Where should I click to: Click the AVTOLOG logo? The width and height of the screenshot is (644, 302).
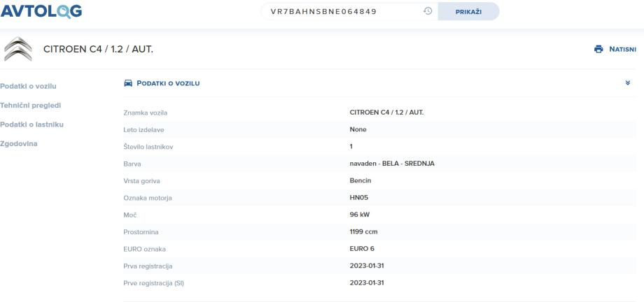coord(41,11)
